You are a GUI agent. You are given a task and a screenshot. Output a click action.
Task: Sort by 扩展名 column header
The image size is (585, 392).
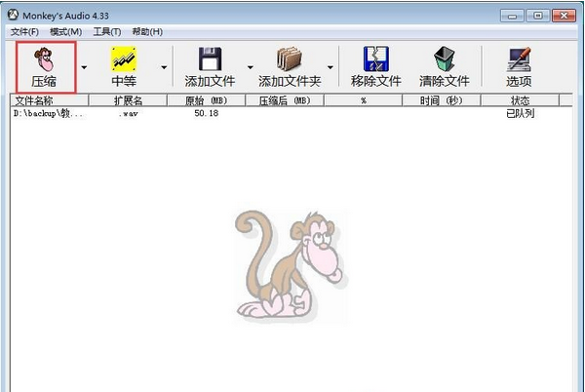tap(128, 100)
